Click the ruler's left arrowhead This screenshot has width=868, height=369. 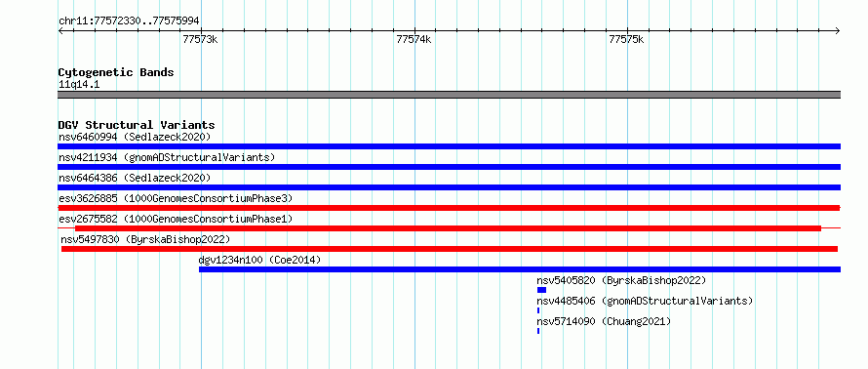[60, 31]
